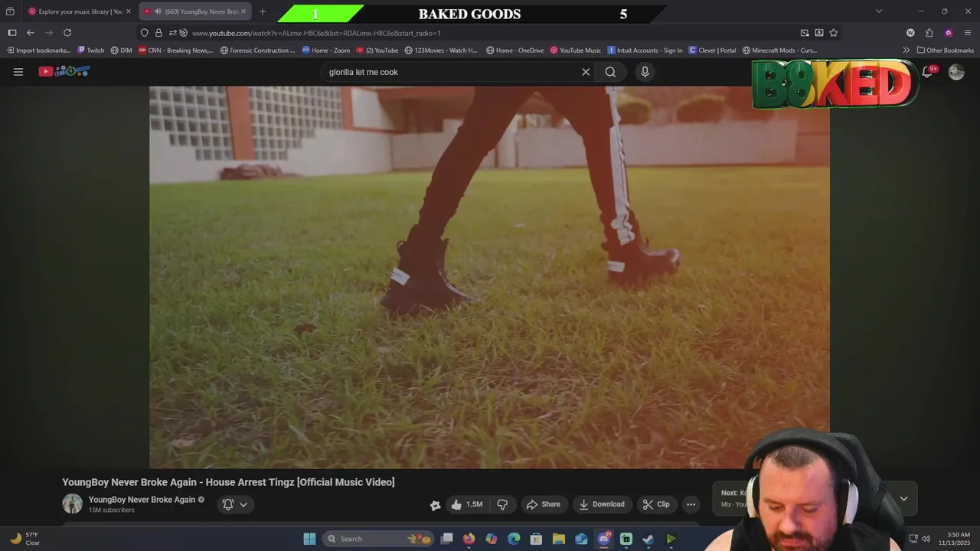Open Home - OneDrive bookmark

click(514, 51)
